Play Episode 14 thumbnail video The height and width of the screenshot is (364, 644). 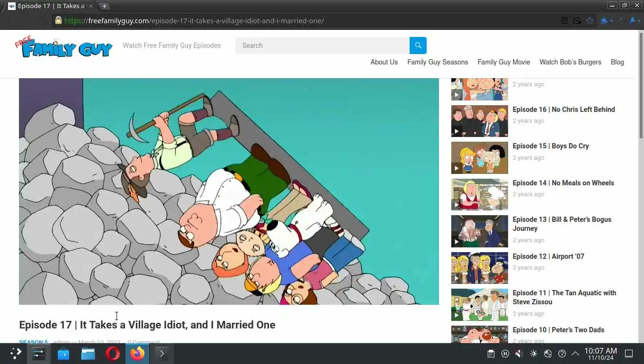479,194
